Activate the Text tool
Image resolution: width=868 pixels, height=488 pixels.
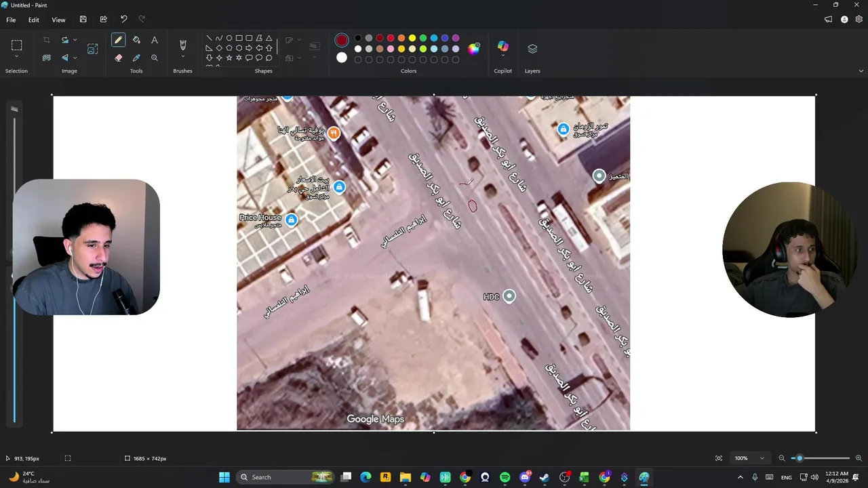click(x=155, y=40)
